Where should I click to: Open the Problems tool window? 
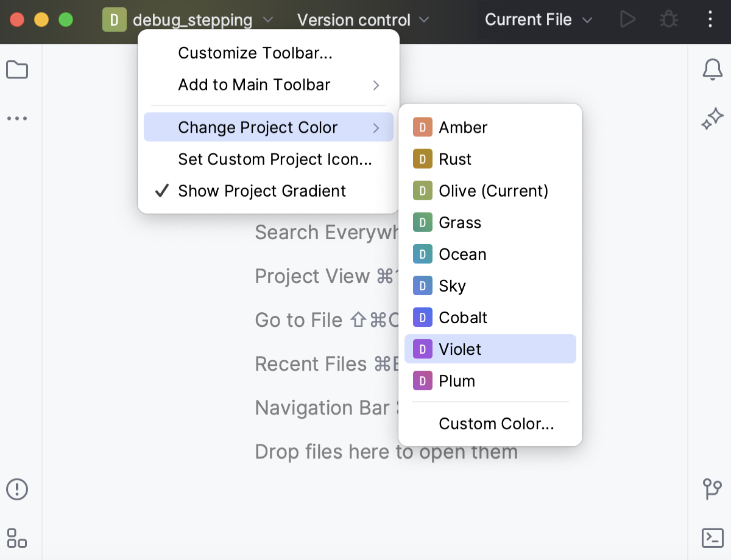point(17,489)
